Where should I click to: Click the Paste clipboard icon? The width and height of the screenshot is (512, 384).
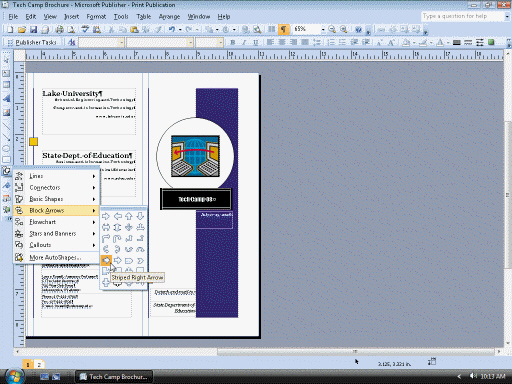pos(134,30)
